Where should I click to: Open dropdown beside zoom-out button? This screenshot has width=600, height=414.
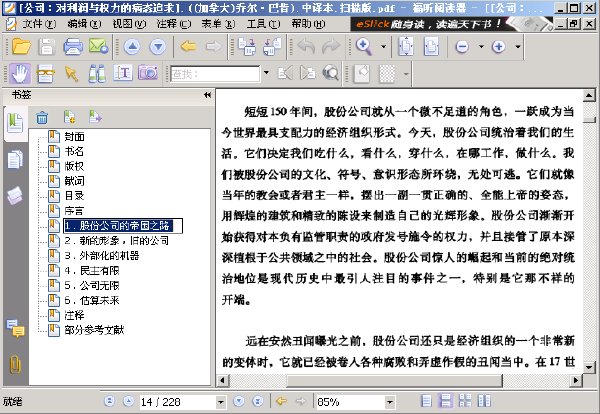481,47
